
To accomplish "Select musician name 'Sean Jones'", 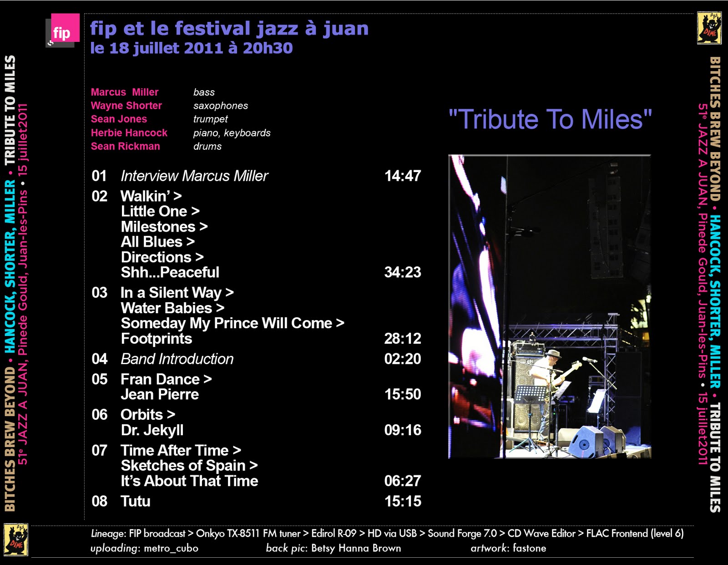I will pyautogui.click(x=119, y=119).
